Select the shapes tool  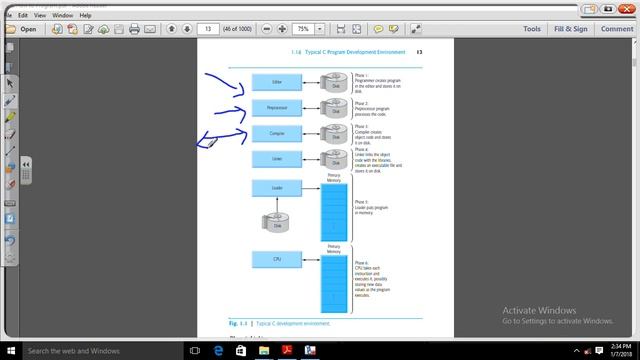10,167
